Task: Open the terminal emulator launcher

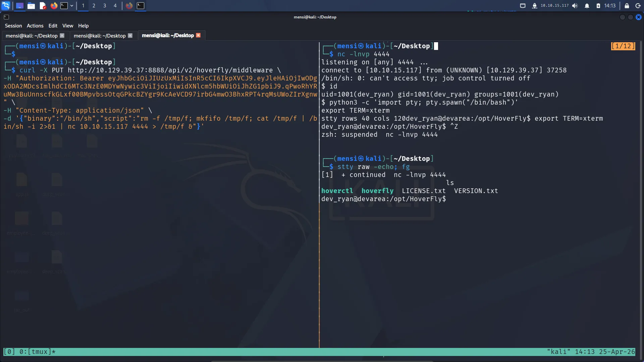Action: [x=64, y=6]
